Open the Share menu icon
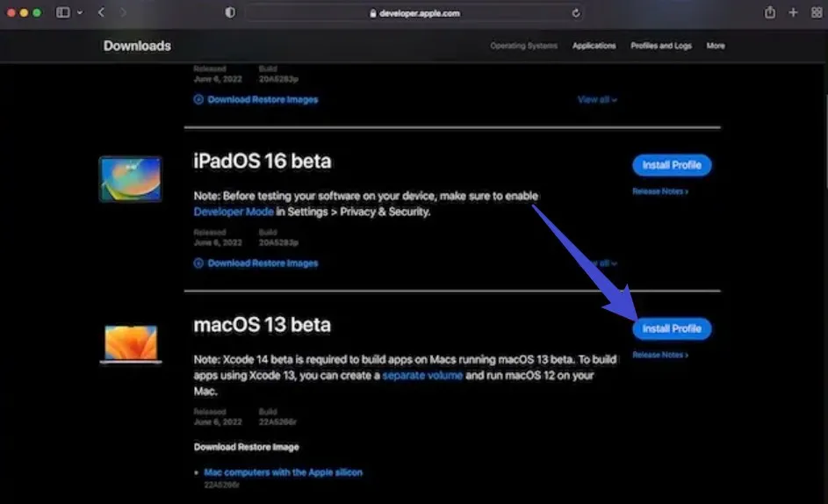 pos(770,12)
